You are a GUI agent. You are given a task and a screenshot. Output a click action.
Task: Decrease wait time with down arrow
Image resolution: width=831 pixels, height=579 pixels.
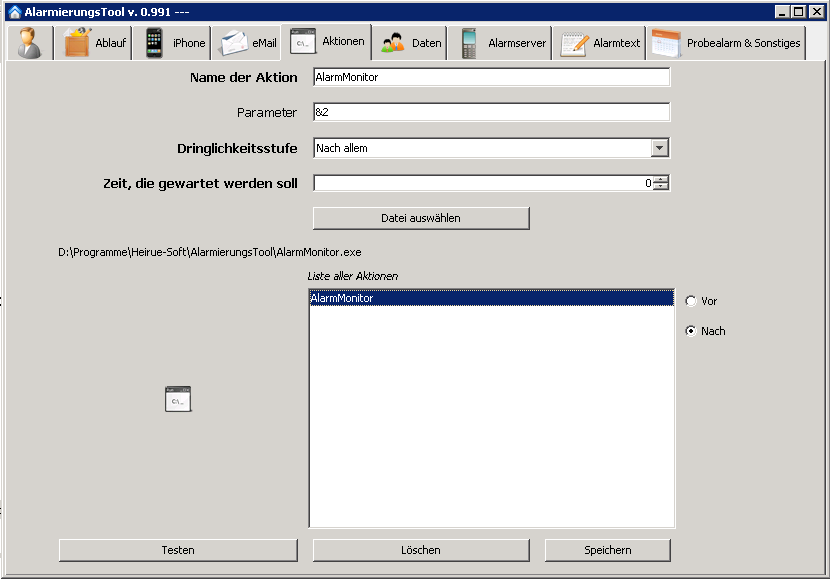coord(660,187)
